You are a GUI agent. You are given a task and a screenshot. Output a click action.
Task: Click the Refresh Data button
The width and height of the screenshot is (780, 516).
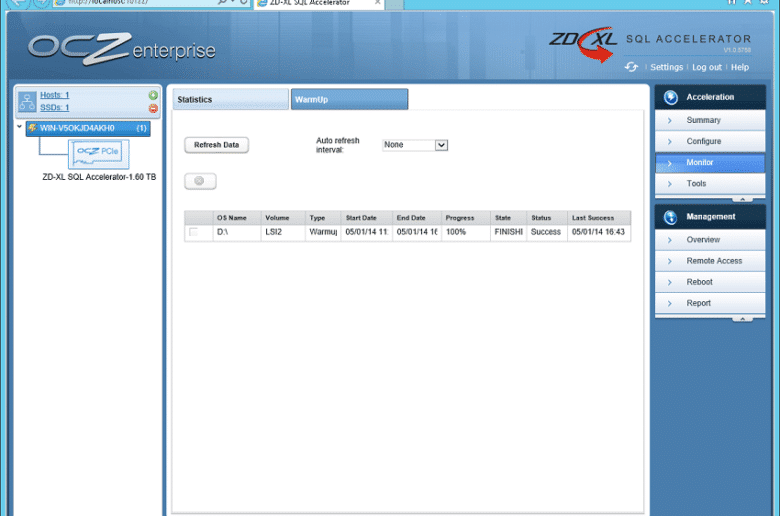pos(216,145)
